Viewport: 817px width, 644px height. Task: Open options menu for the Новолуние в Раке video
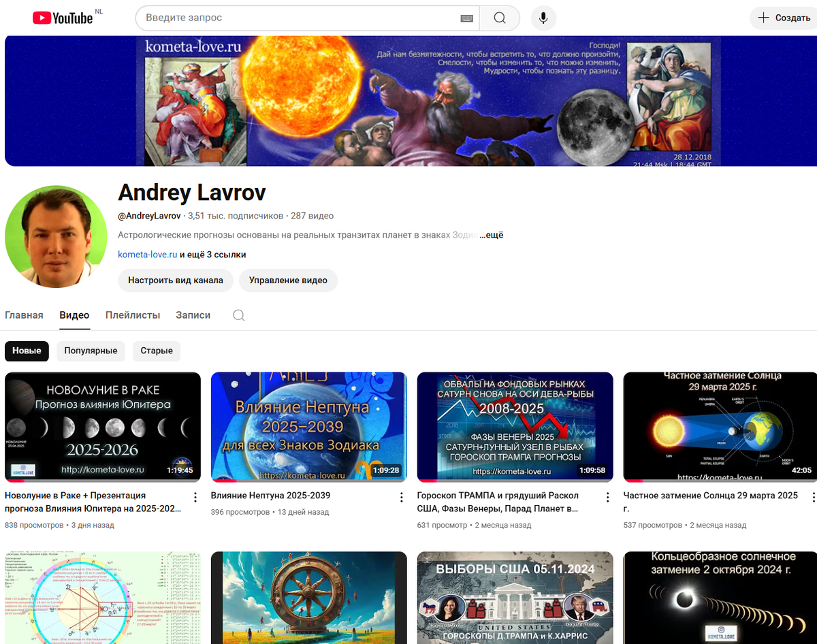(195, 497)
